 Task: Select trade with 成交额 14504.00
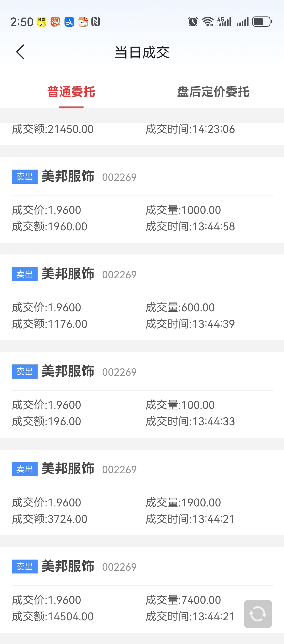click(142, 590)
